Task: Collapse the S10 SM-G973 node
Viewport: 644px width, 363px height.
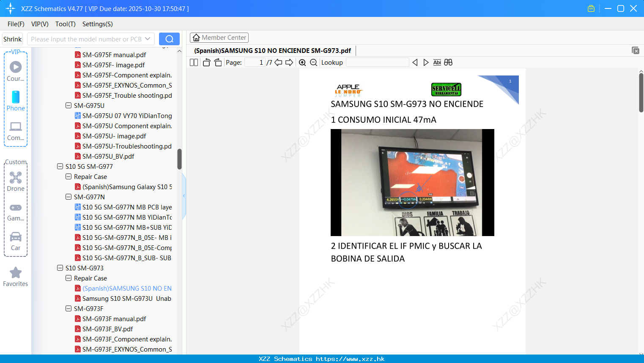Action: [x=60, y=268]
